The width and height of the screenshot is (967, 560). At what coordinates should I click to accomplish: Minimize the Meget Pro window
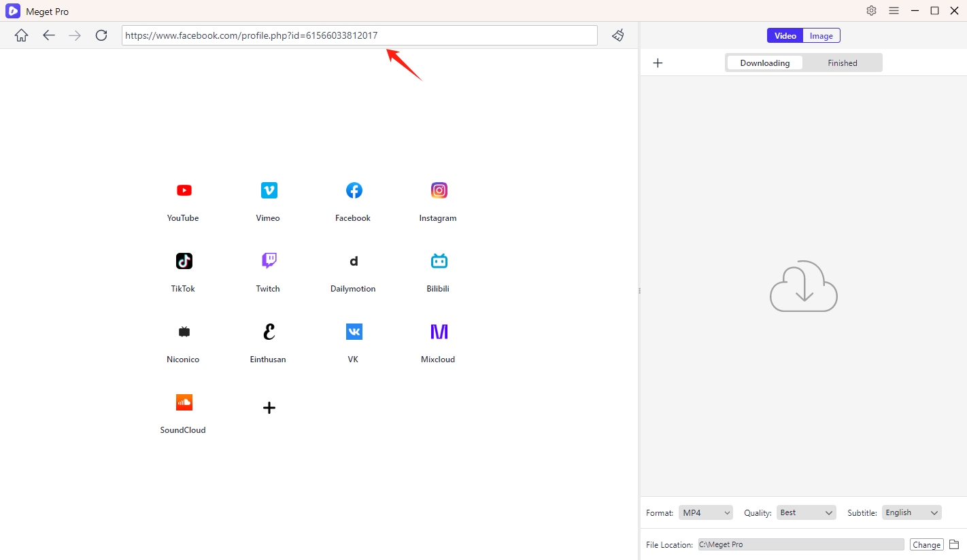pyautogui.click(x=915, y=11)
